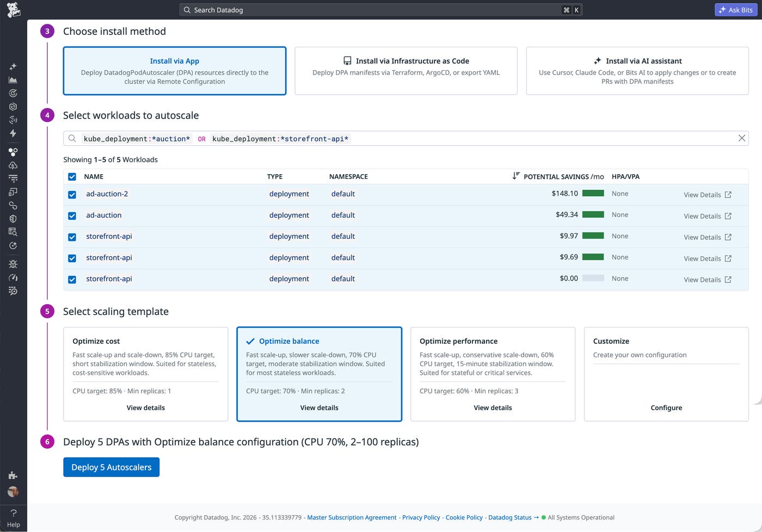Screen dimensions: 762x532
Task: Clear the workload filter with X icon
Action: (742, 138)
